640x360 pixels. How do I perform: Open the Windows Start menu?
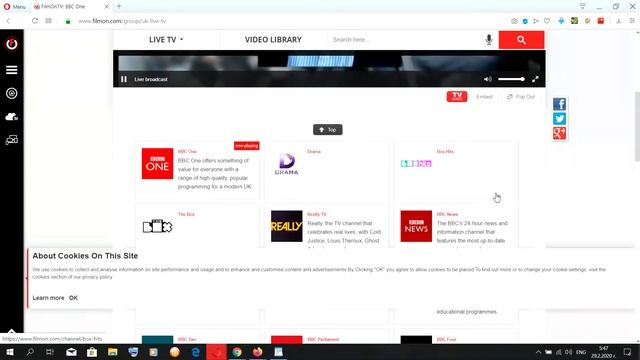coord(9,352)
